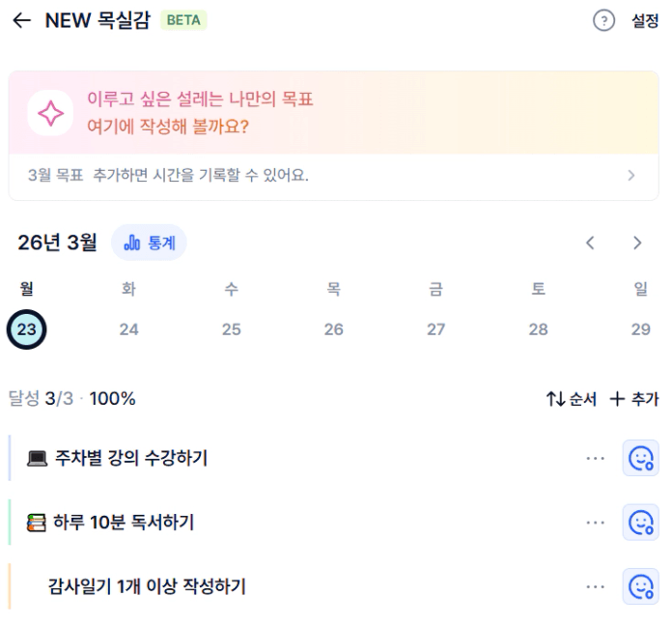Viewport: 672px width, 625px height.
Task: Open help via question mark icon
Action: tap(603, 21)
